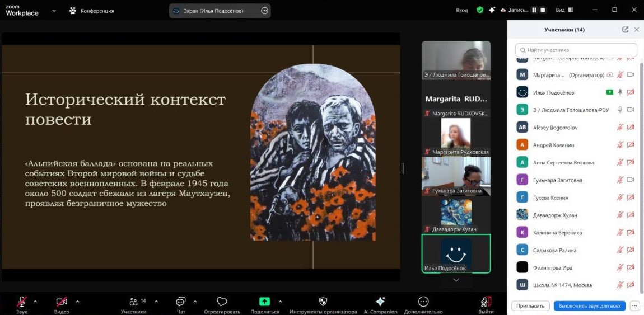The height and width of the screenshot is (315, 644).
Task: Unmute Alexey Bogomolov in participant list
Action: pos(620,128)
